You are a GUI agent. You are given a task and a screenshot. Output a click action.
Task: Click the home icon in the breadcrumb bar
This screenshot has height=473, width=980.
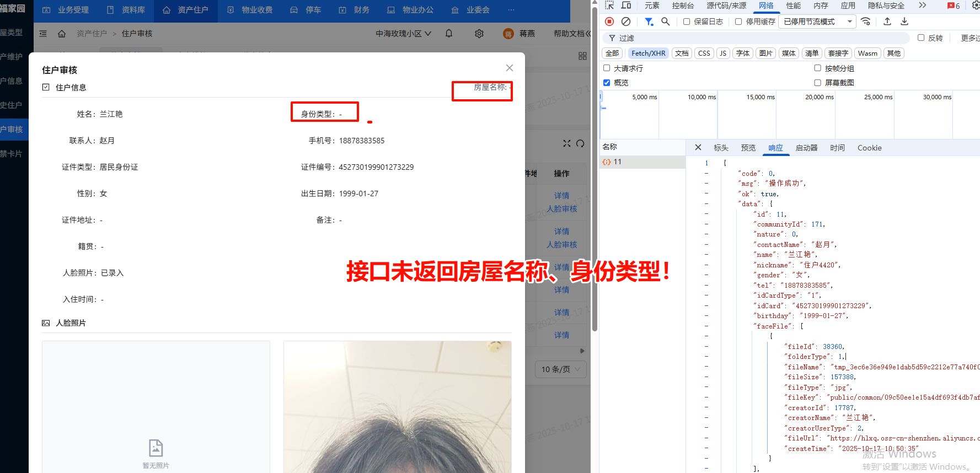click(62, 34)
